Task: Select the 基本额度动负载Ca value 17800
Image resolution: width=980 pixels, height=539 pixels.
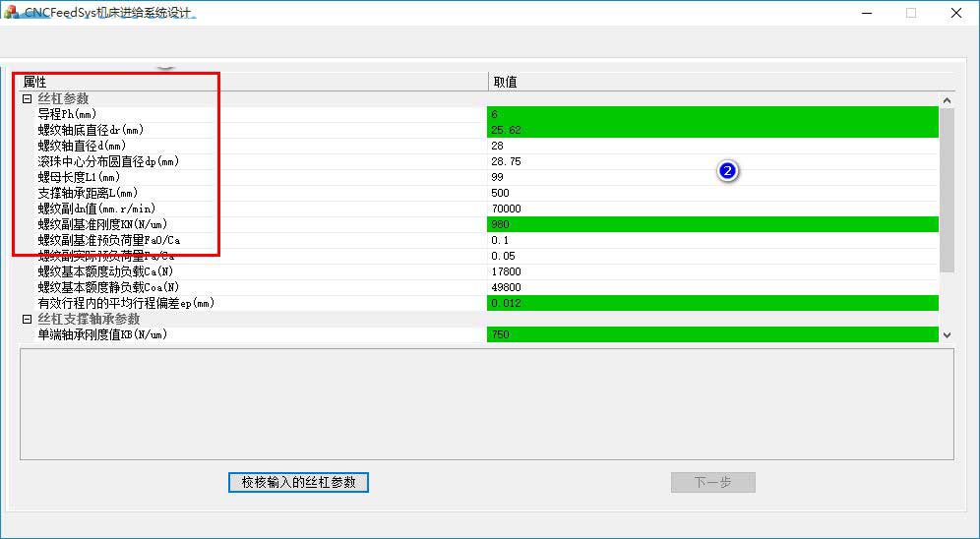Action: (x=712, y=271)
